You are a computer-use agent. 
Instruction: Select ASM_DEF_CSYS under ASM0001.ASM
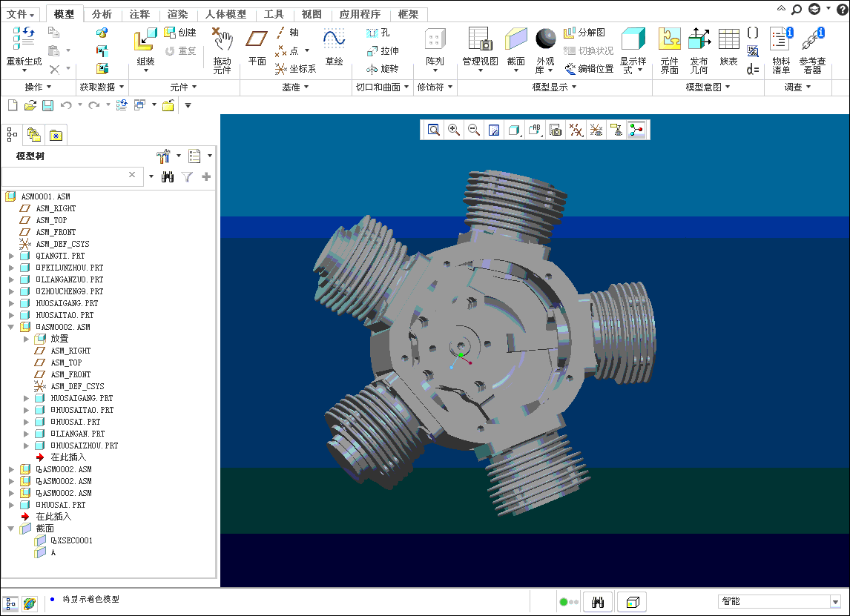click(x=62, y=244)
